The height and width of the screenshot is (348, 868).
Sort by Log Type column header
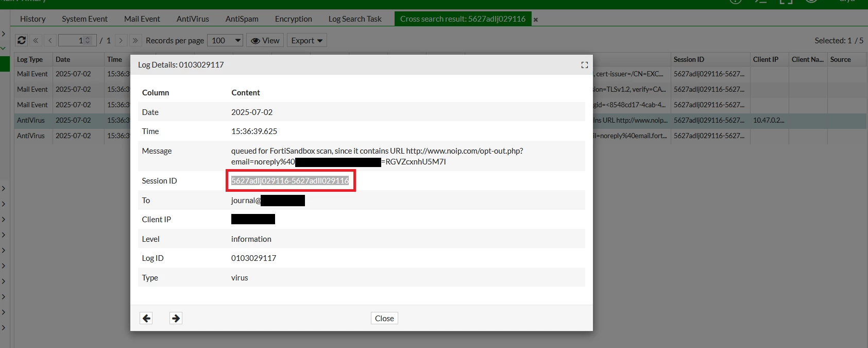(33, 59)
